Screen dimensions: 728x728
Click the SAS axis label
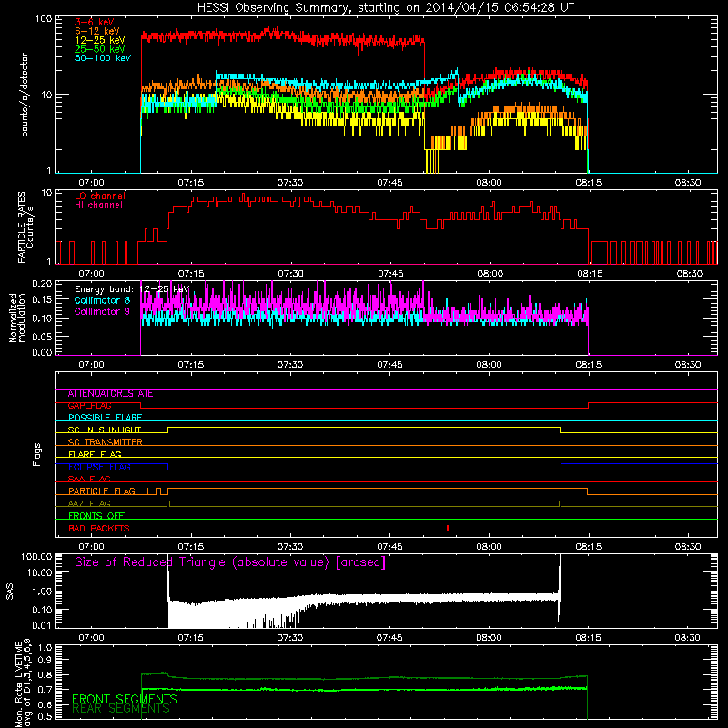pyautogui.click(x=9, y=591)
